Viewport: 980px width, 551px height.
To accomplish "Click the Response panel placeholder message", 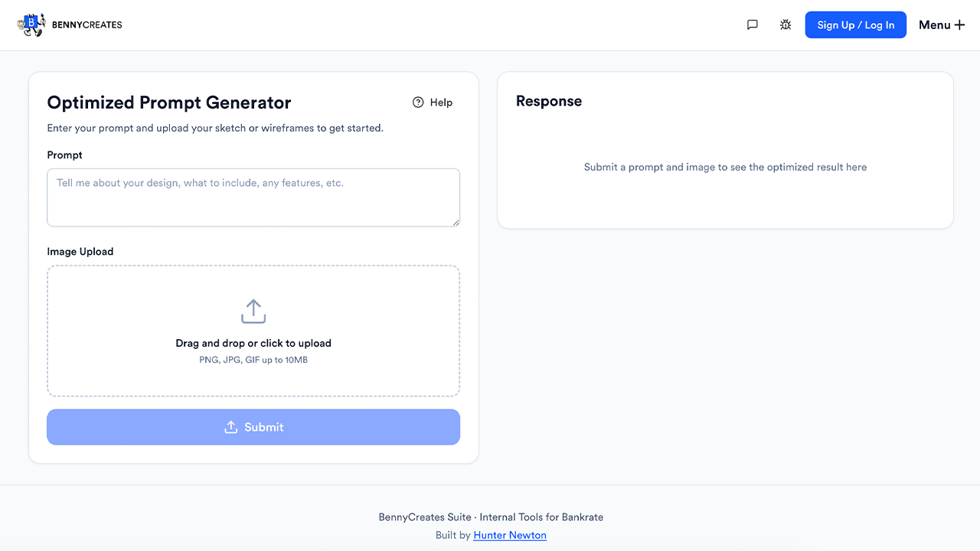I will pyautogui.click(x=725, y=167).
